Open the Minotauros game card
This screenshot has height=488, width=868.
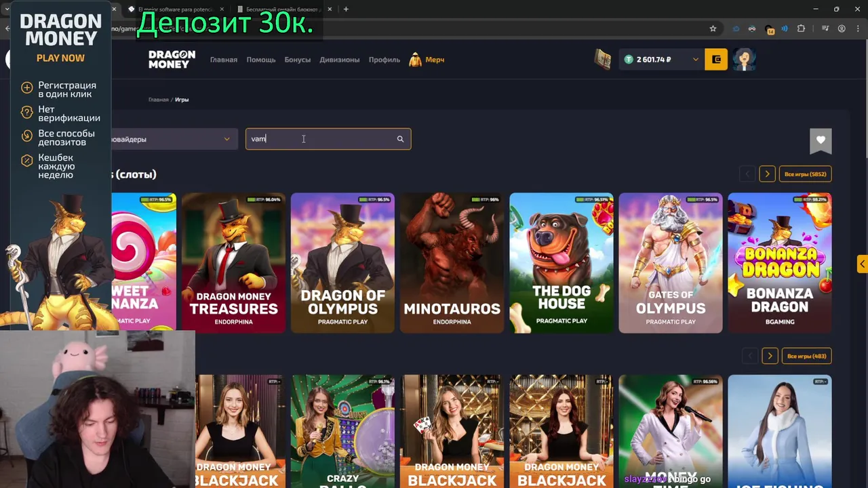452,263
